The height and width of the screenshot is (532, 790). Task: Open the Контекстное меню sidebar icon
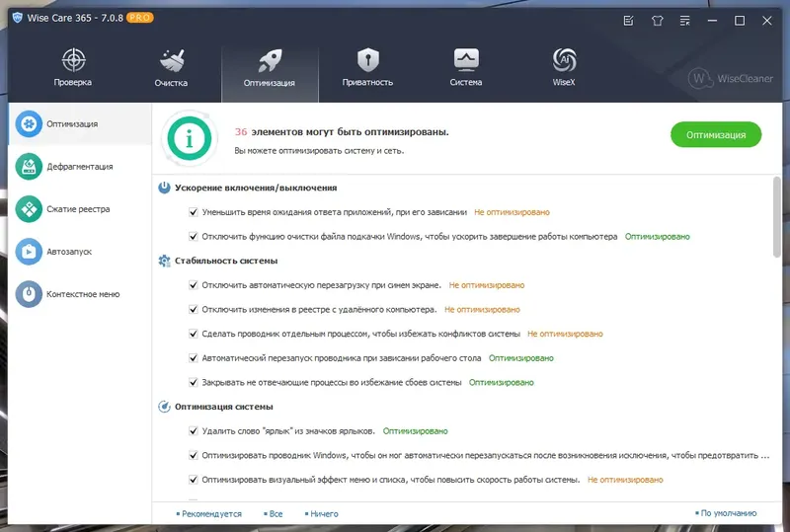[x=29, y=294]
